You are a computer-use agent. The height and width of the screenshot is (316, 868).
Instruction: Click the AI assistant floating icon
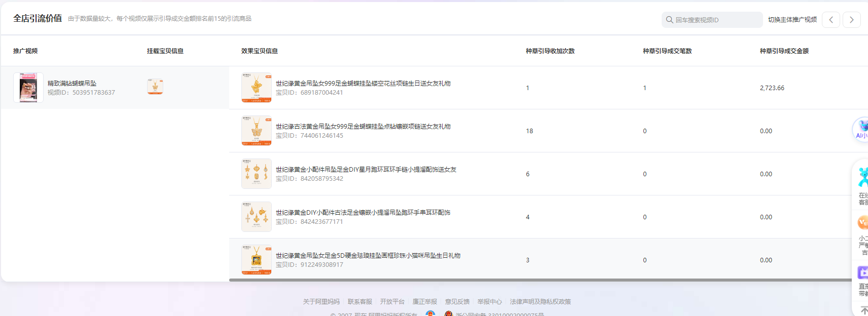pos(861,129)
